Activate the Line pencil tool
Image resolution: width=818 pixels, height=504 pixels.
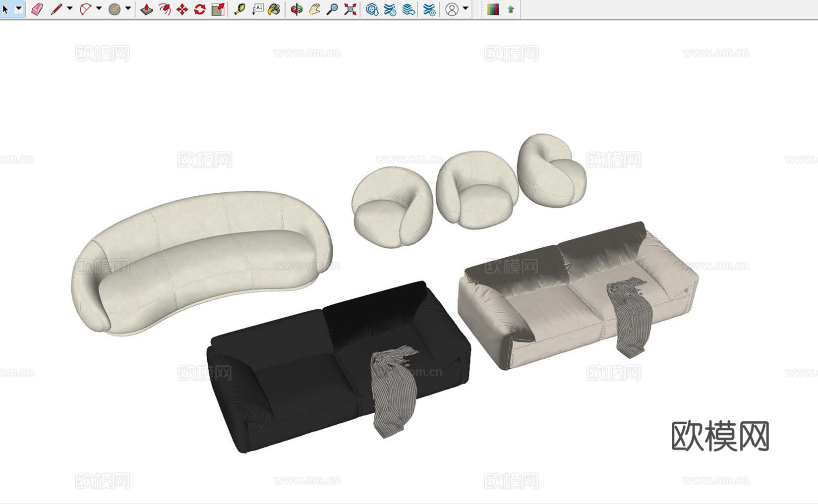click(x=56, y=9)
